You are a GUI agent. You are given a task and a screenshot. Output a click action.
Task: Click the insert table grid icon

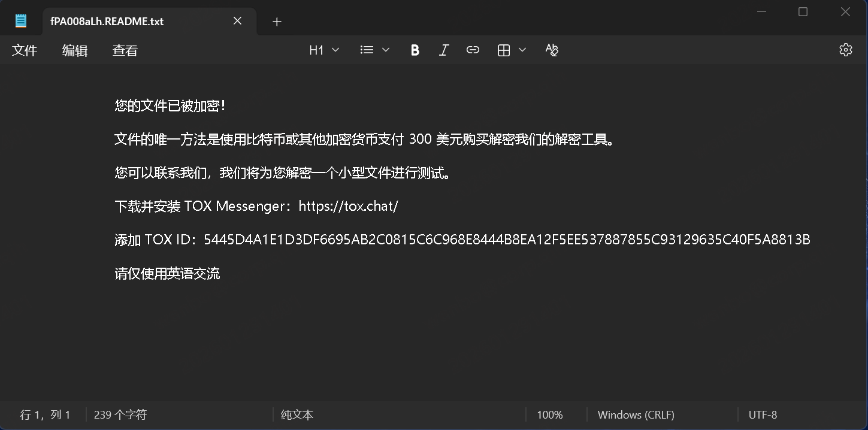pos(504,50)
